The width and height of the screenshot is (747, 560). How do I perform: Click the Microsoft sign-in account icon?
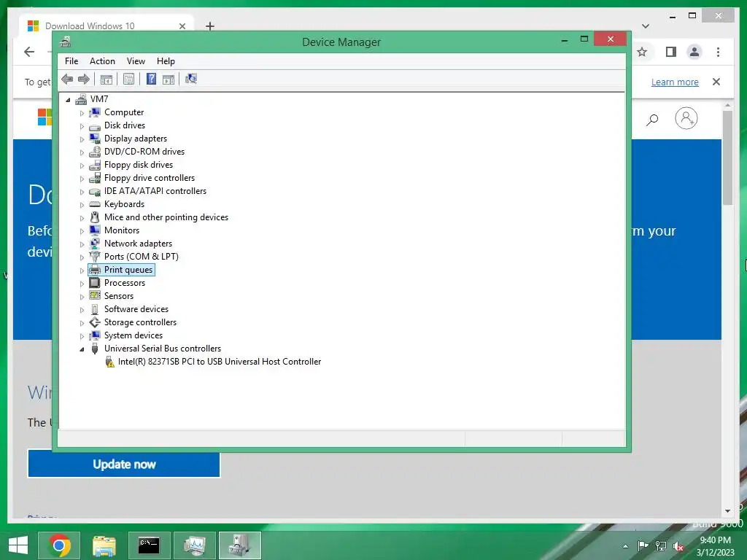click(686, 118)
